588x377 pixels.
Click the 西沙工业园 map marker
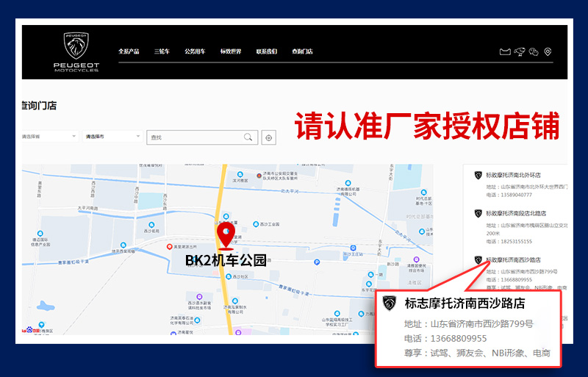[256, 224]
